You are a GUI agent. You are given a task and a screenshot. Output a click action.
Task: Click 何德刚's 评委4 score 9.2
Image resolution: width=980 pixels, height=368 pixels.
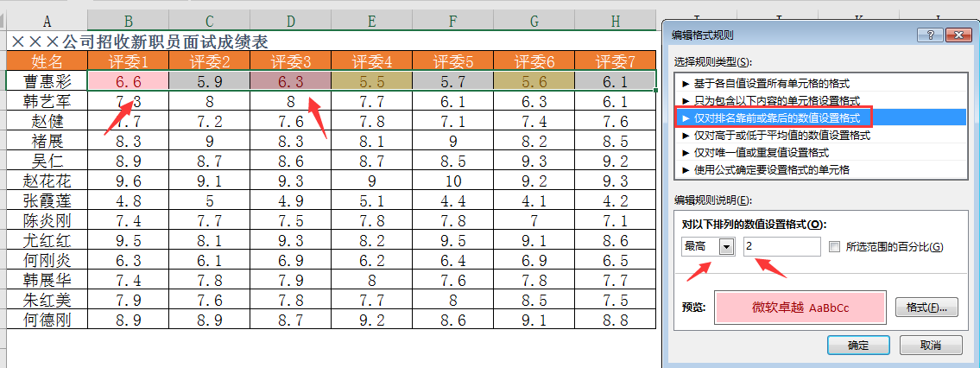[372, 320]
